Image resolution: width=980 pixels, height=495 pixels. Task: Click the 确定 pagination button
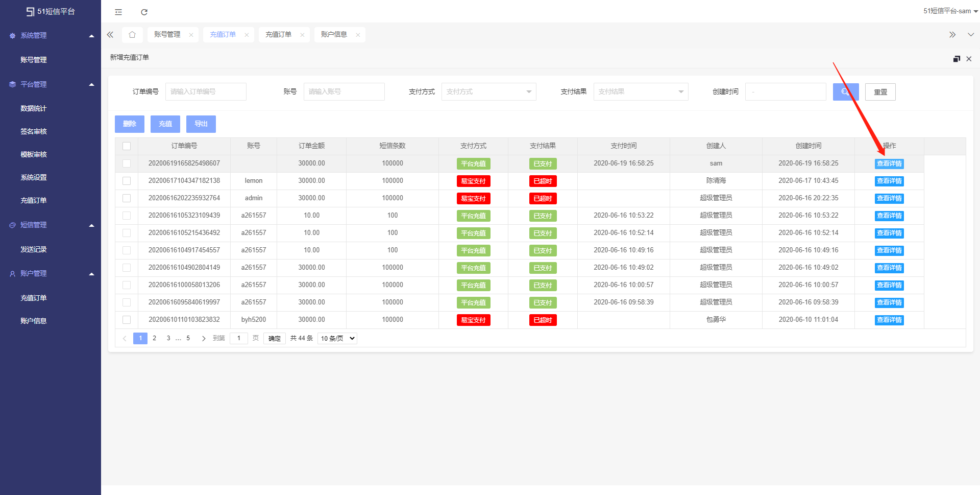pos(275,338)
